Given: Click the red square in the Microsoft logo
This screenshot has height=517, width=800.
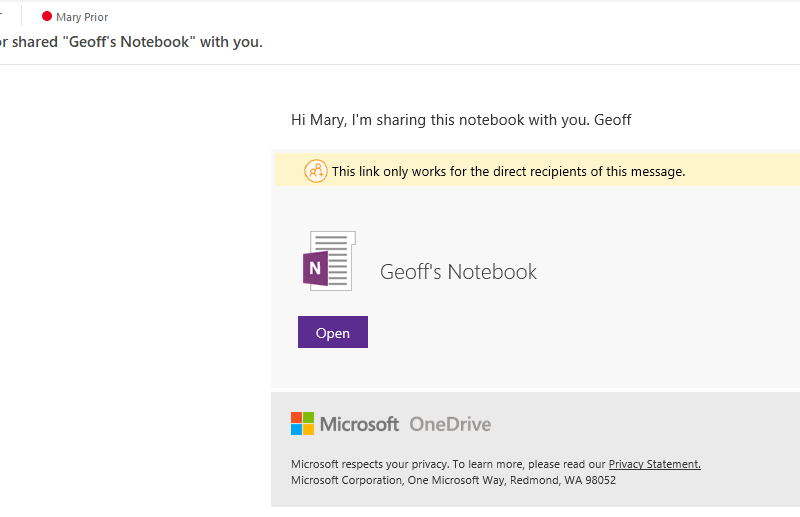Looking at the screenshot, I should tap(296, 417).
